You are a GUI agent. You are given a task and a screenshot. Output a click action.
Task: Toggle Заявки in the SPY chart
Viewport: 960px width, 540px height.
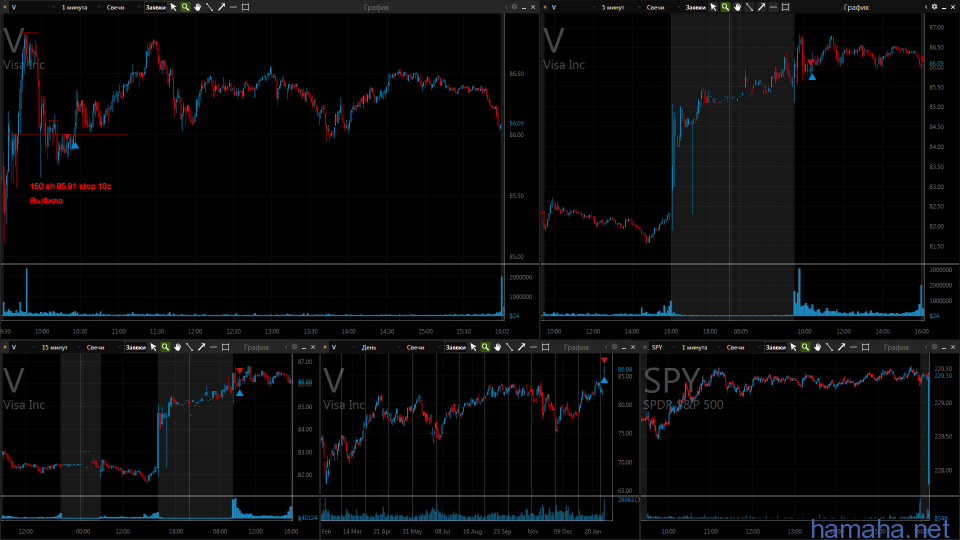click(776, 347)
